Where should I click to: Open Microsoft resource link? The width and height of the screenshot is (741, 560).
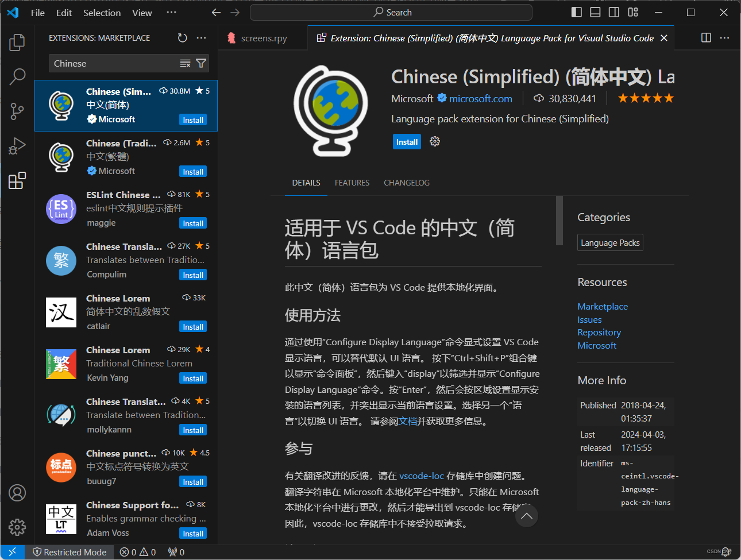click(597, 346)
